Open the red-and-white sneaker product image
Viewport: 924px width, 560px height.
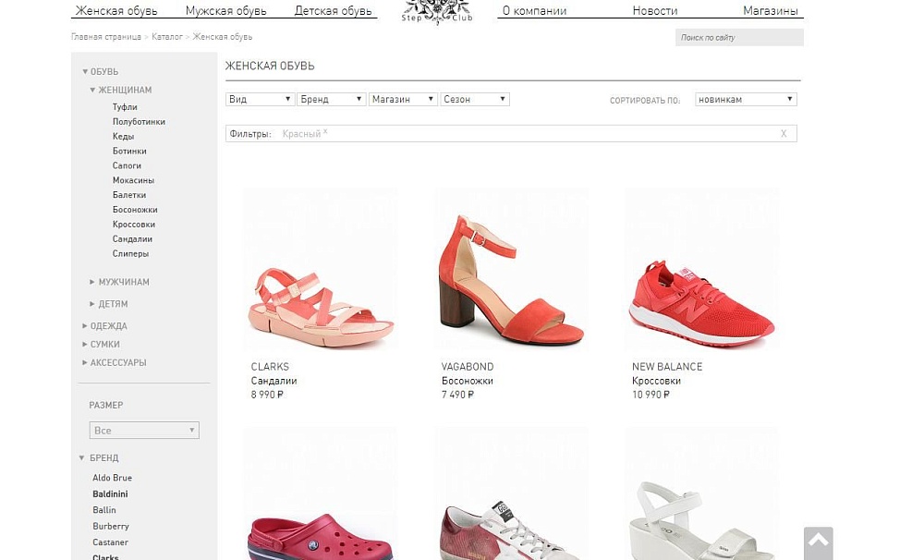click(x=512, y=494)
